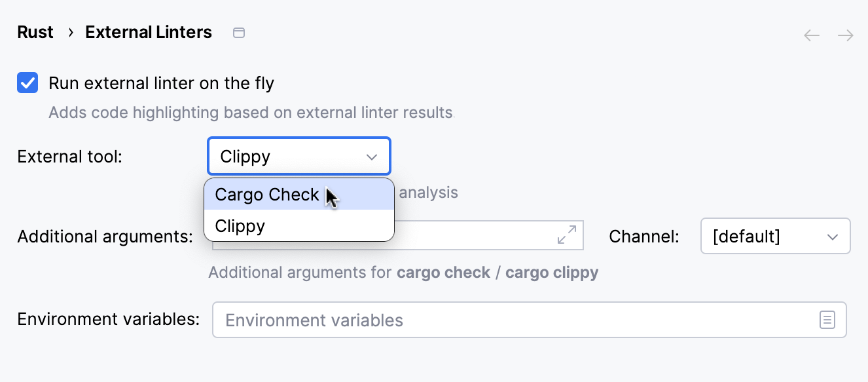Click the panel icon beside External Linters title
Viewport: 868px width, 382px height.
[238, 31]
